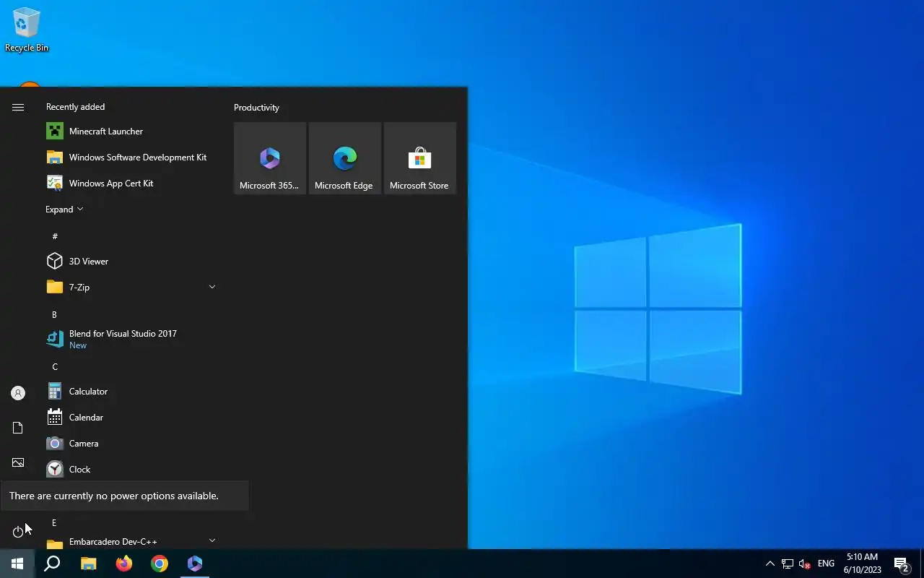The image size is (924, 578).
Task: Click the B letter group header
Action: coord(54,314)
